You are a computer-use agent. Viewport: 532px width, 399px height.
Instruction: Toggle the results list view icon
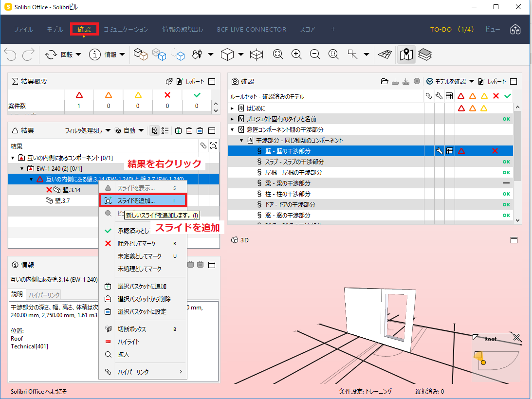coord(165,130)
